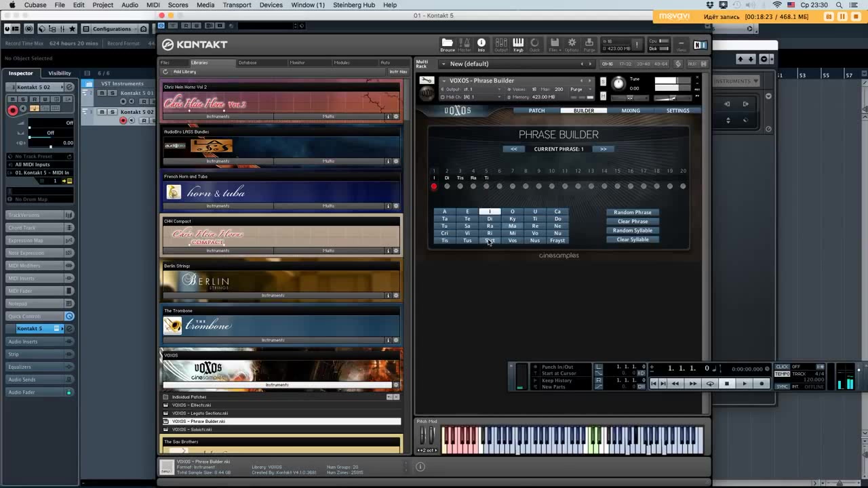This screenshot has width=868, height=488.
Task: Open the Configurations dropdown in Cubase toolbar
Action: pyautogui.click(x=116, y=28)
